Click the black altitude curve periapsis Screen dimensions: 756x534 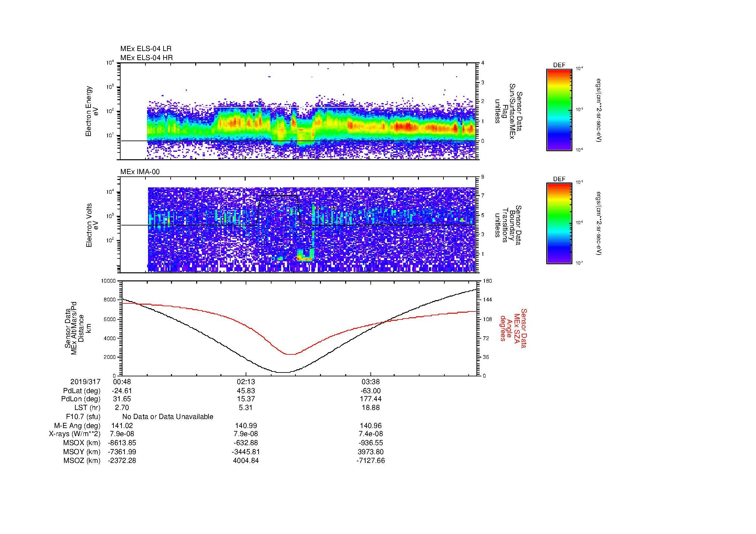click(x=282, y=372)
